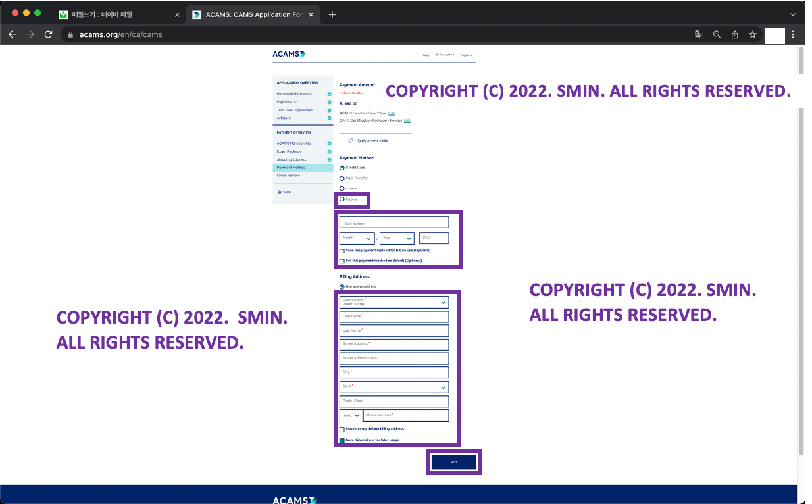Click the share page icon in address bar
The width and height of the screenshot is (812, 504).
click(x=735, y=34)
